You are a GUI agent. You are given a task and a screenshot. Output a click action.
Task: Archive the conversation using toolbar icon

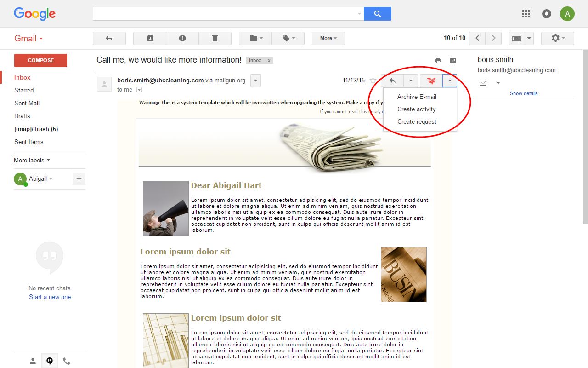(x=150, y=38)
